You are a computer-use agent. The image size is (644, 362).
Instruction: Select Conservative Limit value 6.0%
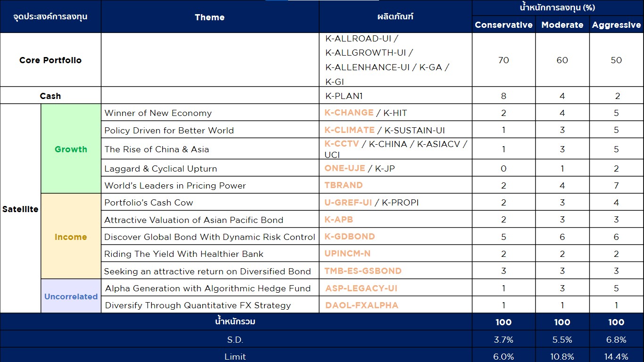(x=504, y=357)
